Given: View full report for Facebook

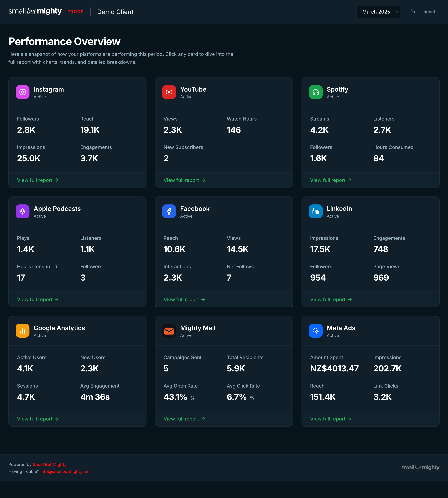Looking at the screenshot, I should pyautogui.click(x=184, y=299).
